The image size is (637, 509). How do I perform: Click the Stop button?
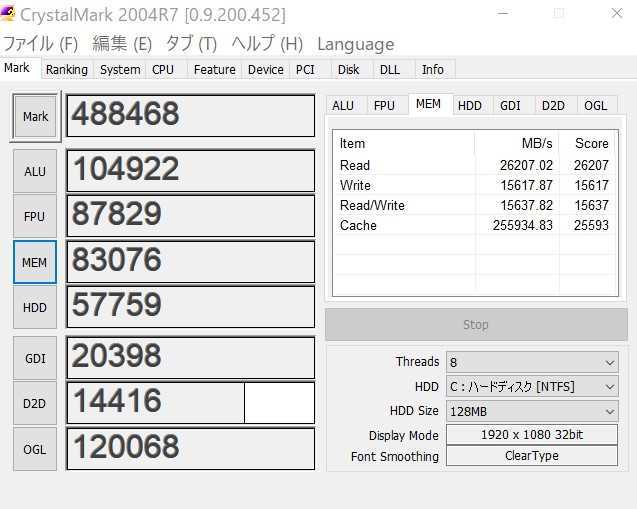pos(476,324)
